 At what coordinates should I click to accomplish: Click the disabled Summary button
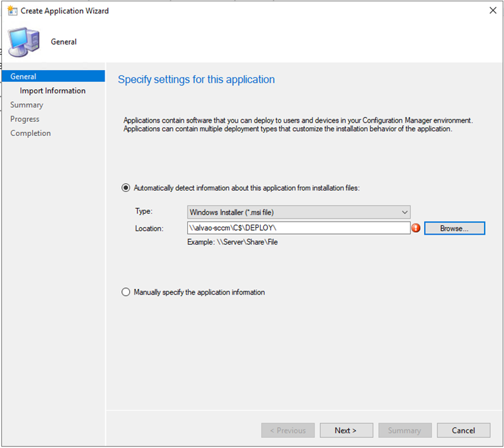pyautogui.click(x=405, y=430)
